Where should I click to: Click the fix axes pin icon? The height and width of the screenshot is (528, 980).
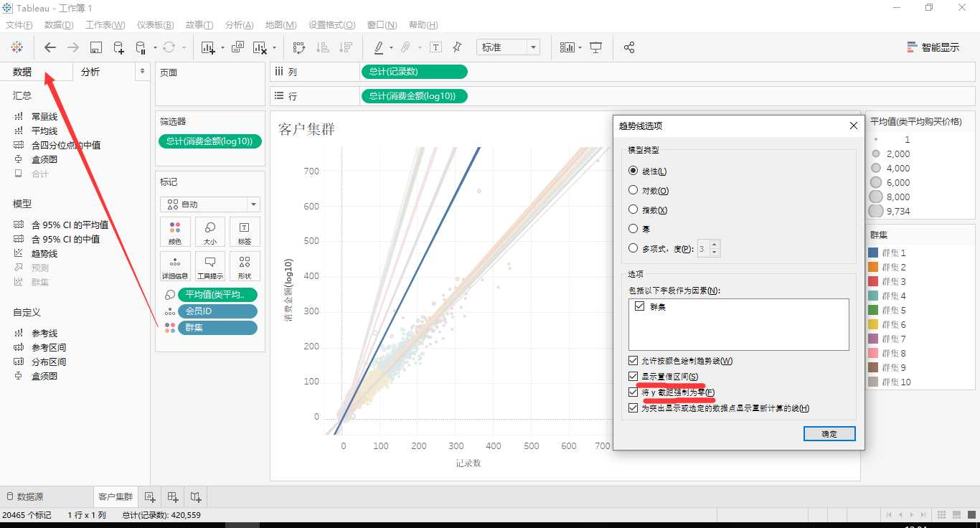pos(457,47)
